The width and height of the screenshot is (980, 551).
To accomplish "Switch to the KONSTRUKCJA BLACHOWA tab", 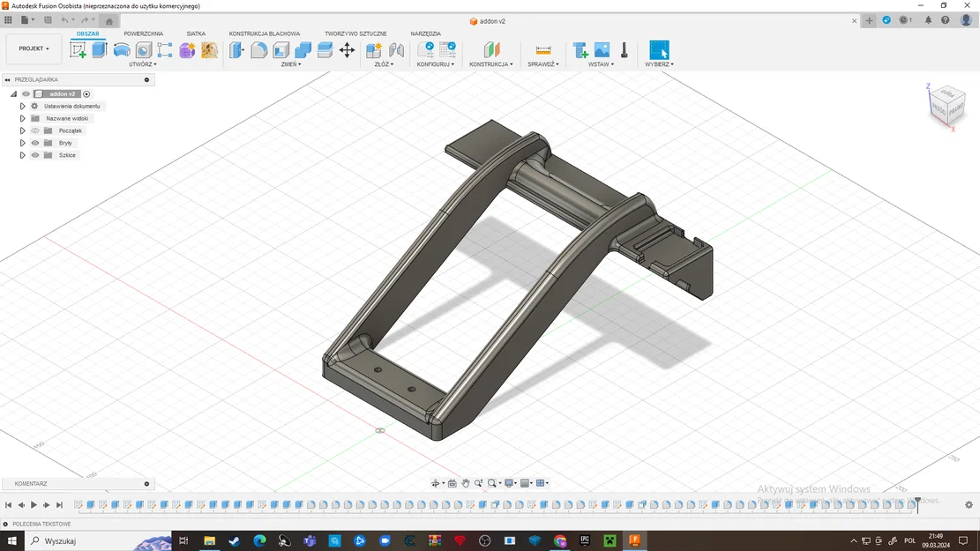I will click(265, 34).
